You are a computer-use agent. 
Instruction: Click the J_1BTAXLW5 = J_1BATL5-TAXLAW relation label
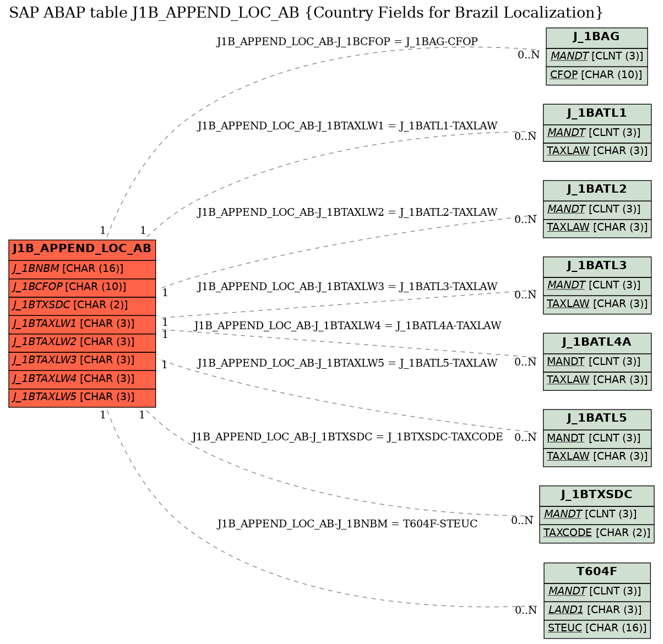pyautogui.click(x=347, y=363)
